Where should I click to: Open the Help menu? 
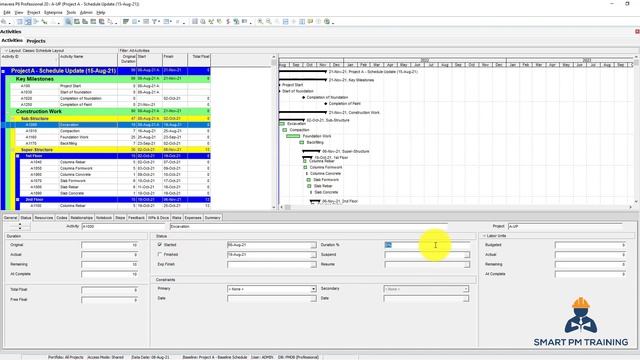tap(101, 13)
